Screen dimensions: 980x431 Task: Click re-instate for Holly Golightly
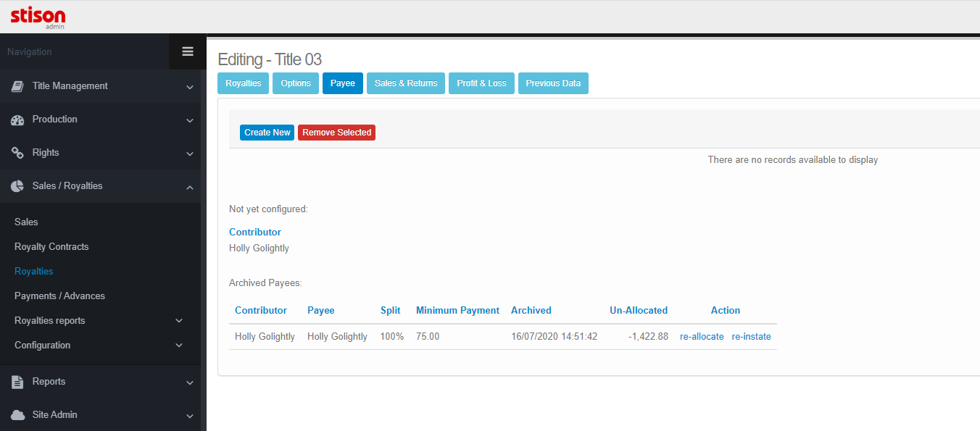[x=752, y=337]
